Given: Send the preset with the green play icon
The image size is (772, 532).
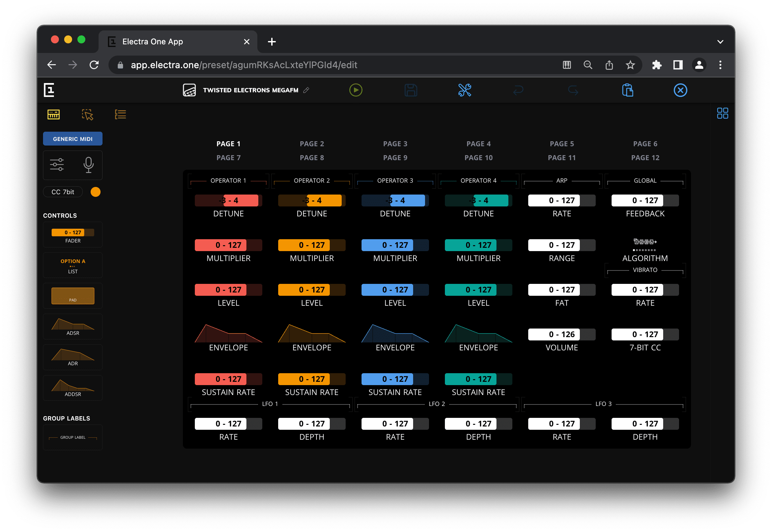Looking at the screenshot, I should pos(356,90).
